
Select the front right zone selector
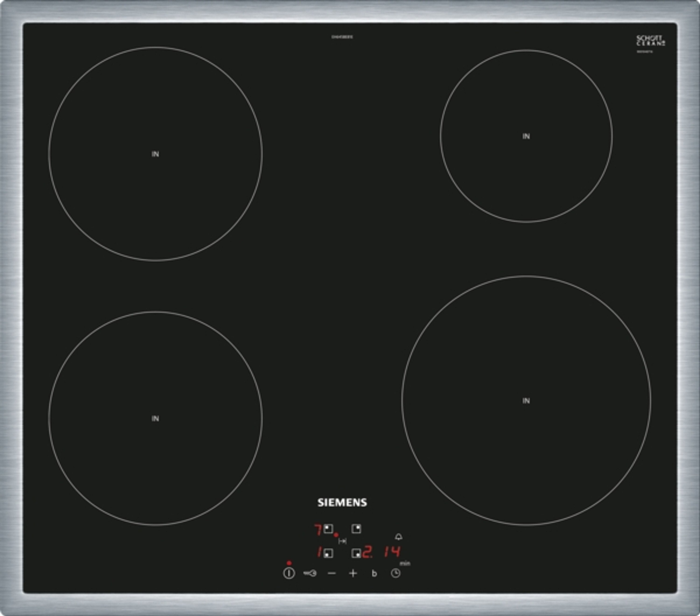[356, 553]
